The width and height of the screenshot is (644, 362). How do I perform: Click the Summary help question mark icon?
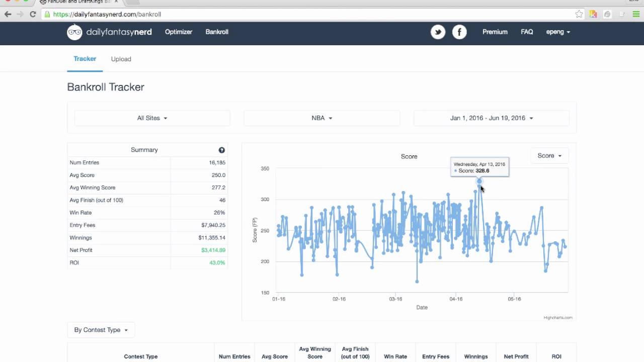(222, 150)
